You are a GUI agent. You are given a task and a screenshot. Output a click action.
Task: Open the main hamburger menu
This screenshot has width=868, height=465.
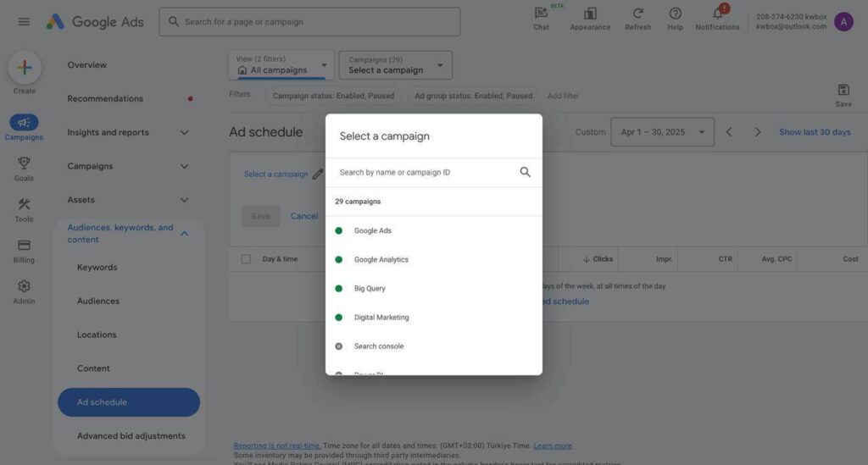24,21
